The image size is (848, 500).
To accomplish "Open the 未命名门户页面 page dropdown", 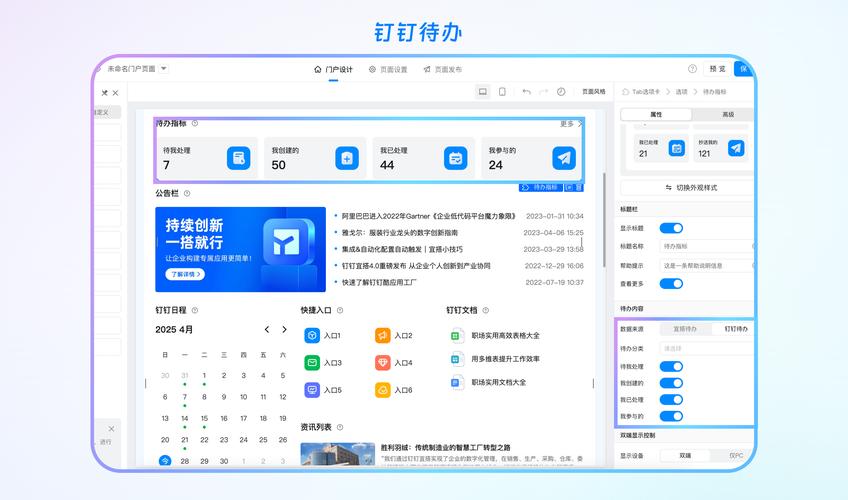I will pyautogui.click(x=164, y=69).
